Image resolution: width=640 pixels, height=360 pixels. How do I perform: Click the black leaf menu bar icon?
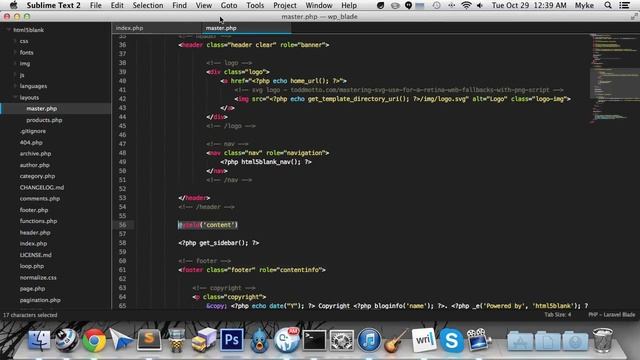pos(380,5)
